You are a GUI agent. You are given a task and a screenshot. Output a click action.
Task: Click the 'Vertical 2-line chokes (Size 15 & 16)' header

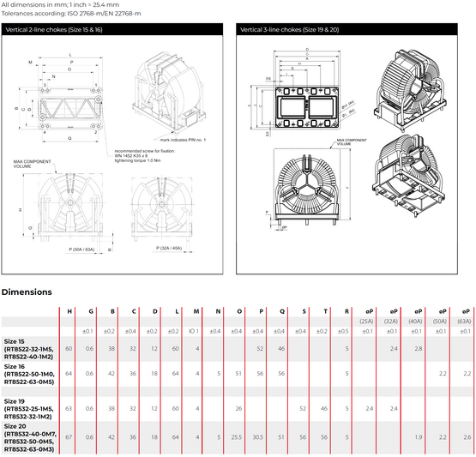tap(112, 29)
